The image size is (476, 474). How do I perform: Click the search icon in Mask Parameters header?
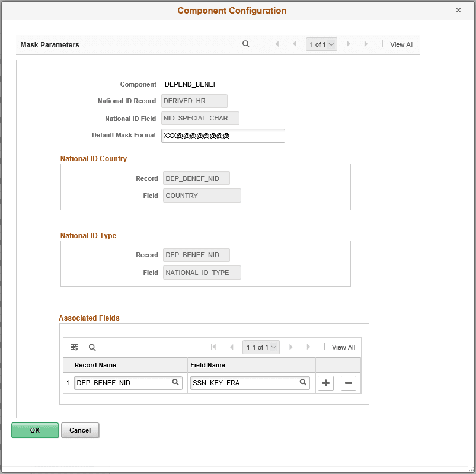coord(246,44)
